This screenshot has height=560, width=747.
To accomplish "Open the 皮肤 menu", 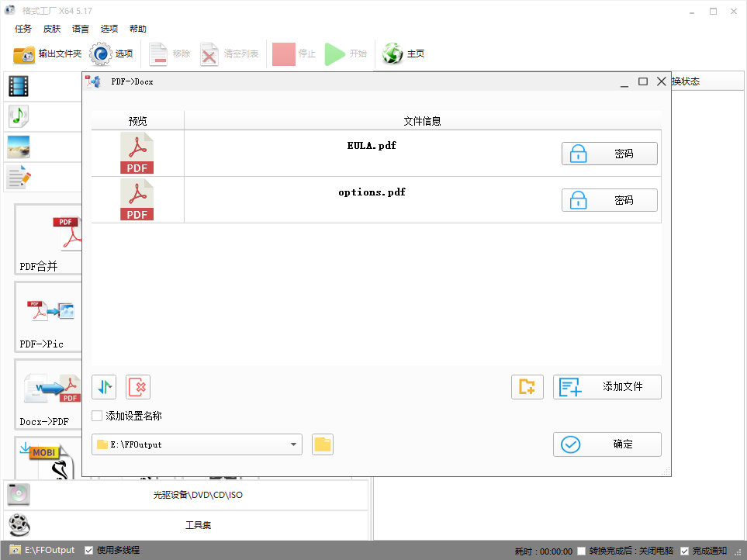I will click(52, 29).
